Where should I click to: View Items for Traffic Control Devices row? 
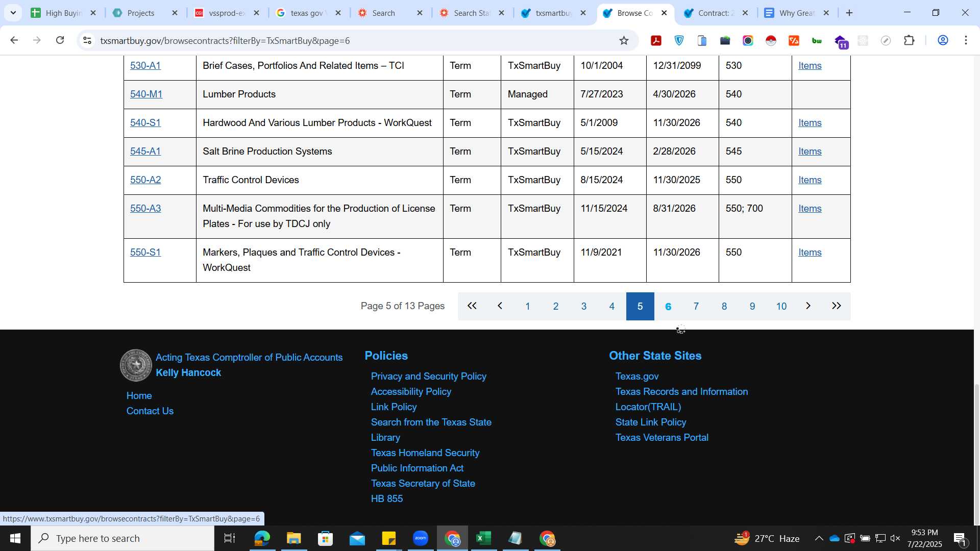click(x=810, y=180)
